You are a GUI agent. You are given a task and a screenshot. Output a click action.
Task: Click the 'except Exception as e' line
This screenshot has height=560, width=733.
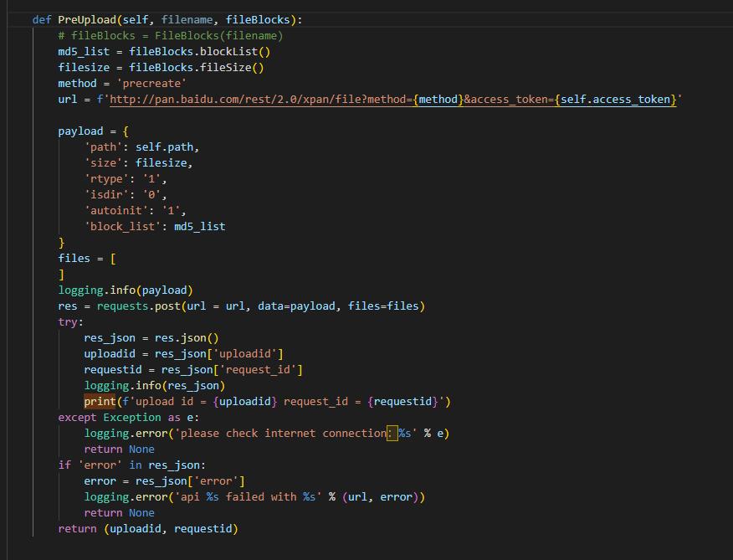(x=129, y=418)
